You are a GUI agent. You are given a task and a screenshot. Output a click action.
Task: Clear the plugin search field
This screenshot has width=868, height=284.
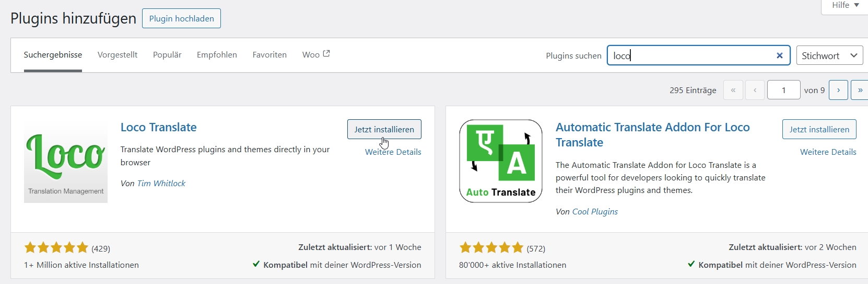[x=779, y=55]
